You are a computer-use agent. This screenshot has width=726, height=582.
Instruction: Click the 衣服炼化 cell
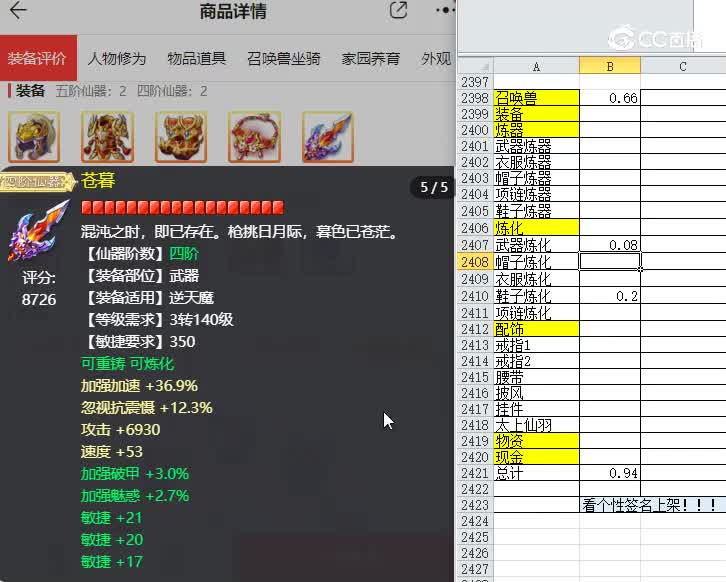pos(537,279)
